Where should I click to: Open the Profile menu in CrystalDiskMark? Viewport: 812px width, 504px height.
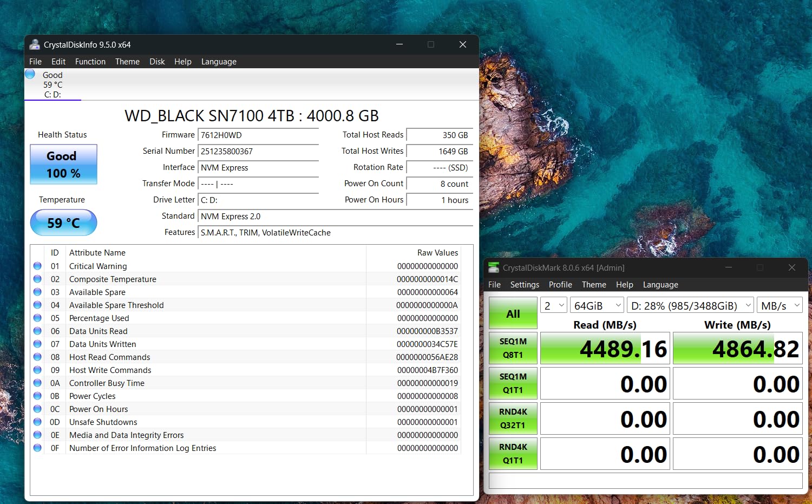(x=560, y=284)
